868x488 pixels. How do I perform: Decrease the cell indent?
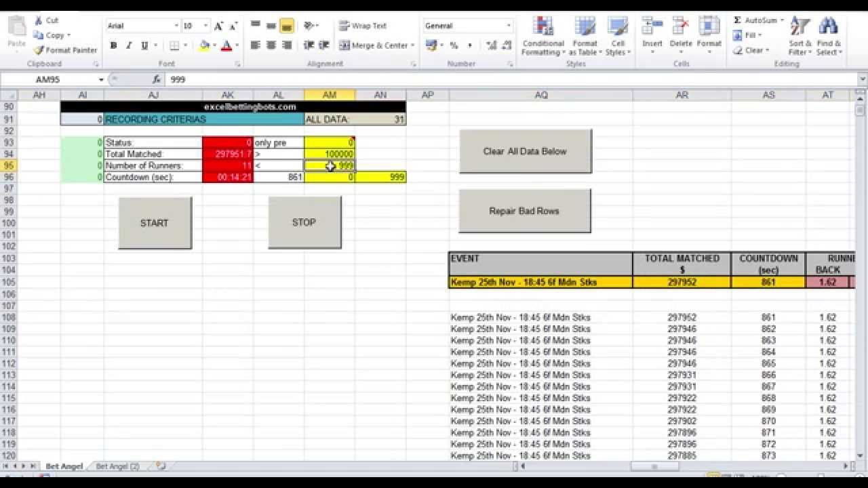coord(309,45)
